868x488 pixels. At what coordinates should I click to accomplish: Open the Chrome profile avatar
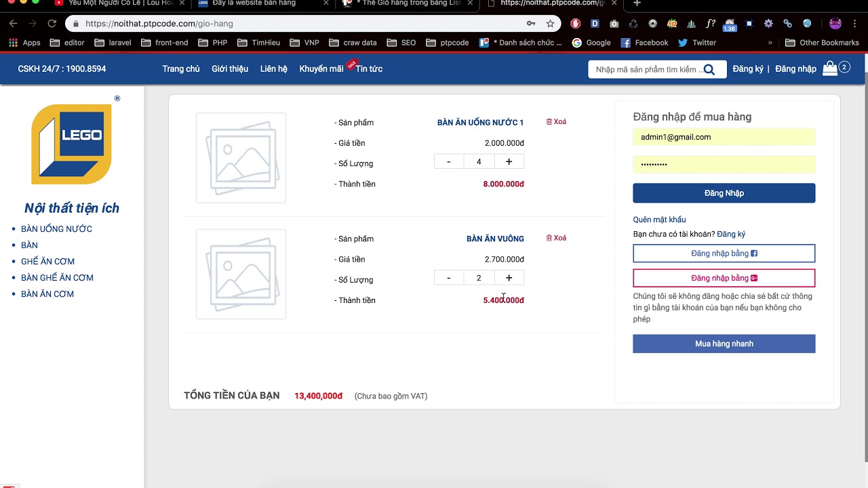point(835,24)
